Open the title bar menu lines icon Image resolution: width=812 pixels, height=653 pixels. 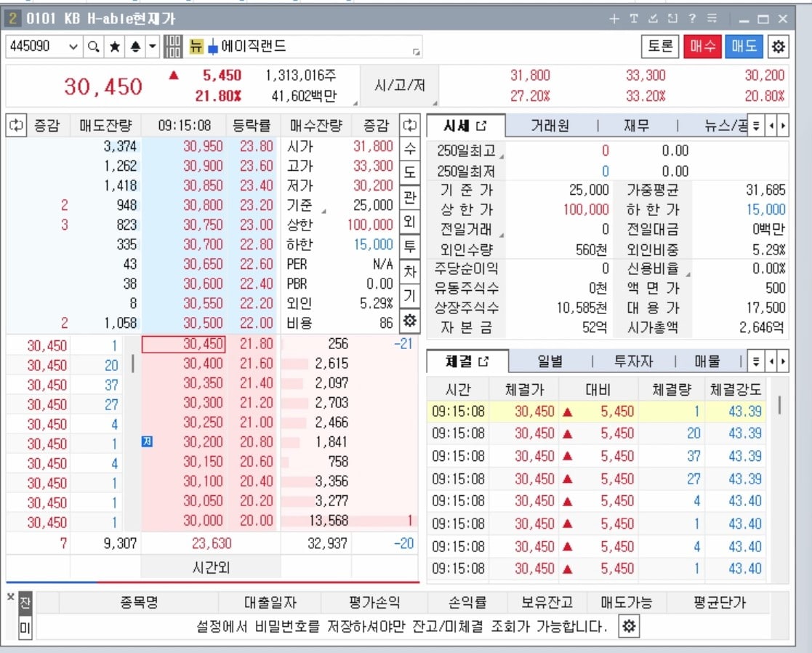click(712, 19)
